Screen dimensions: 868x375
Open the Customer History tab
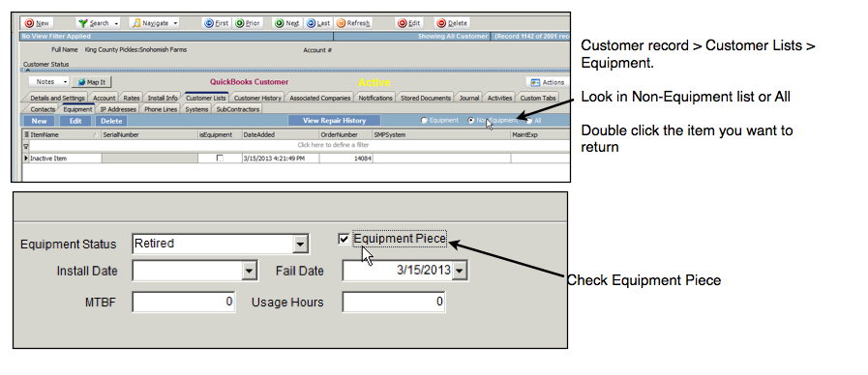257,98
